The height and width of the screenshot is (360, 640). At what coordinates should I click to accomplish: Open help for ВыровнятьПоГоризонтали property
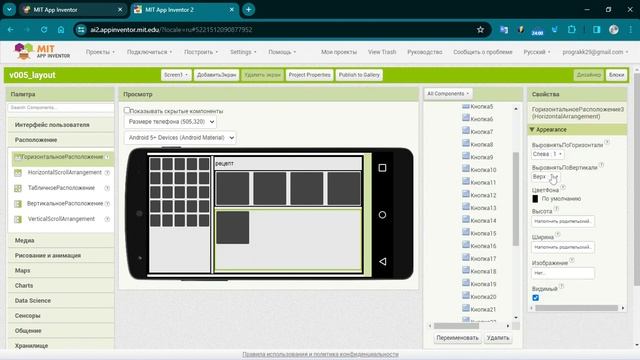point(607,142)
